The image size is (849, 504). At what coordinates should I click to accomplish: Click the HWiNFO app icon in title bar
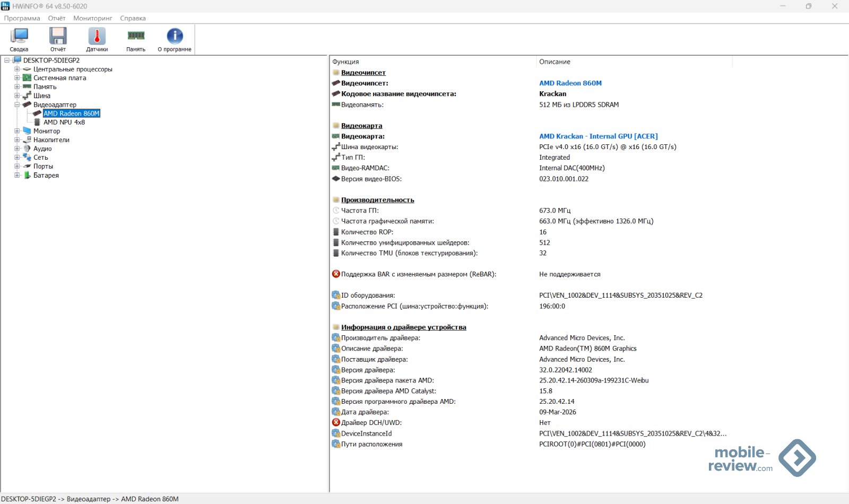(x=5, y=6)
